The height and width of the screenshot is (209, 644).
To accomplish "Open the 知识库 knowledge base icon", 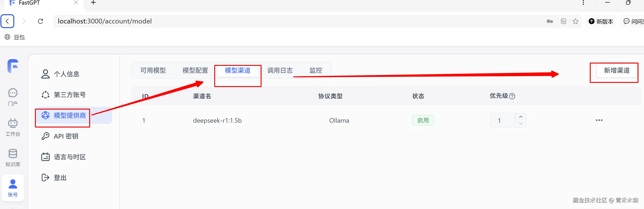I will tap(13, 158).
